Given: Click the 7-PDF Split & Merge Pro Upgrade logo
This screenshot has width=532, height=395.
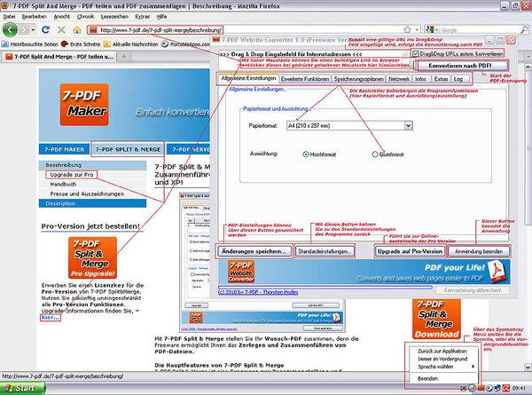Looking at the screenshot, I should point(92,257).
